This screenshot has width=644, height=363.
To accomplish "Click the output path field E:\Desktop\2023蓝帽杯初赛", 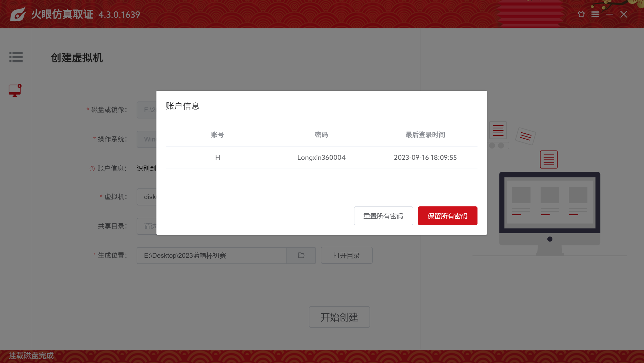I will [x=212, y=255].
